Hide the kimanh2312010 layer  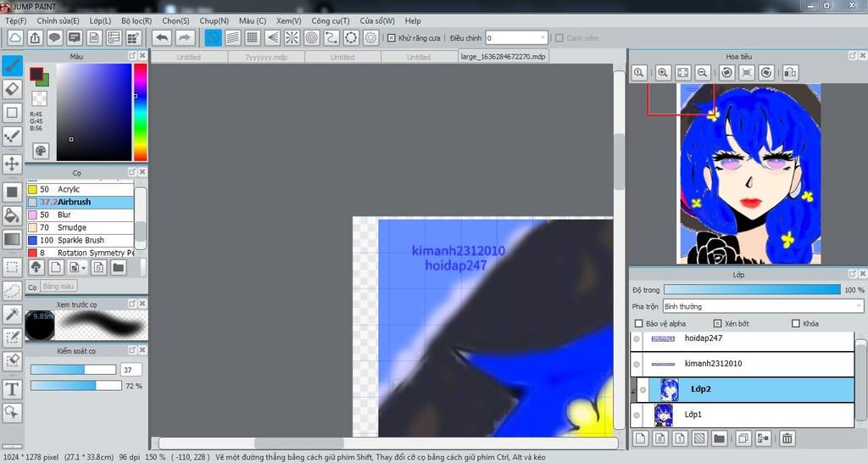[x=637, y=365]
